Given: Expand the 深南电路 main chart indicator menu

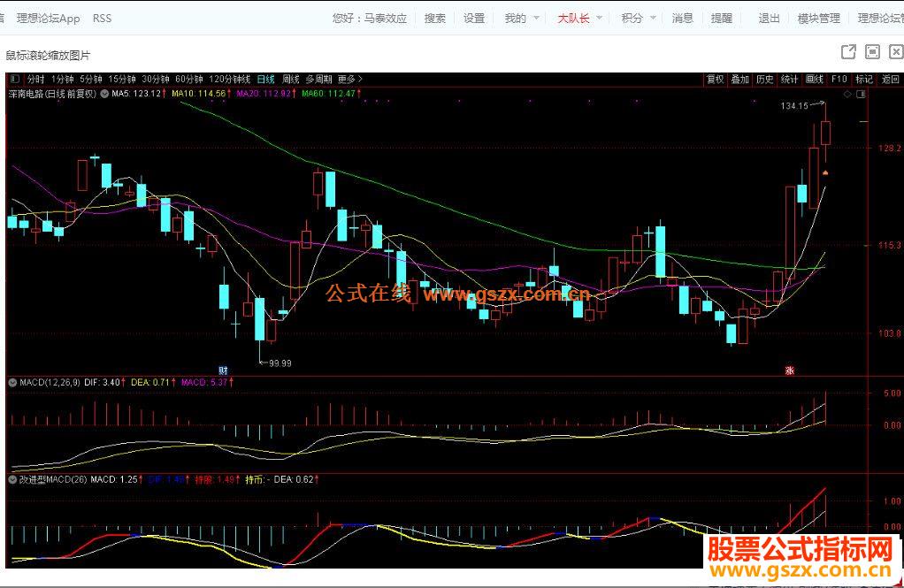Looking at the screenshot, I should point(104,94).
